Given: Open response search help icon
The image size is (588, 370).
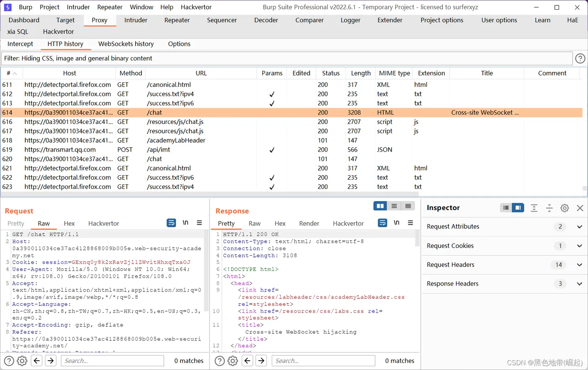Looking at the screenshot, I should coord(220,361).
